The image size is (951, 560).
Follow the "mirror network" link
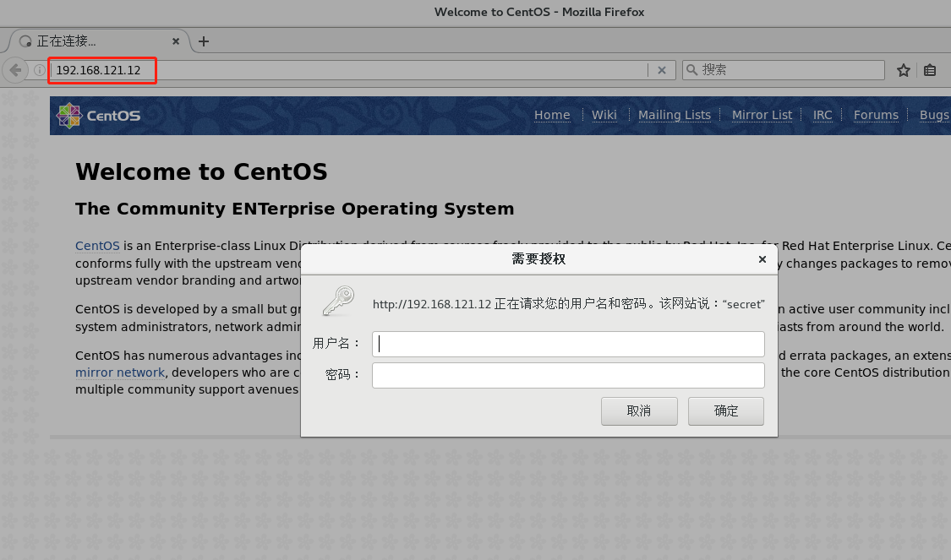click(120, 372)
